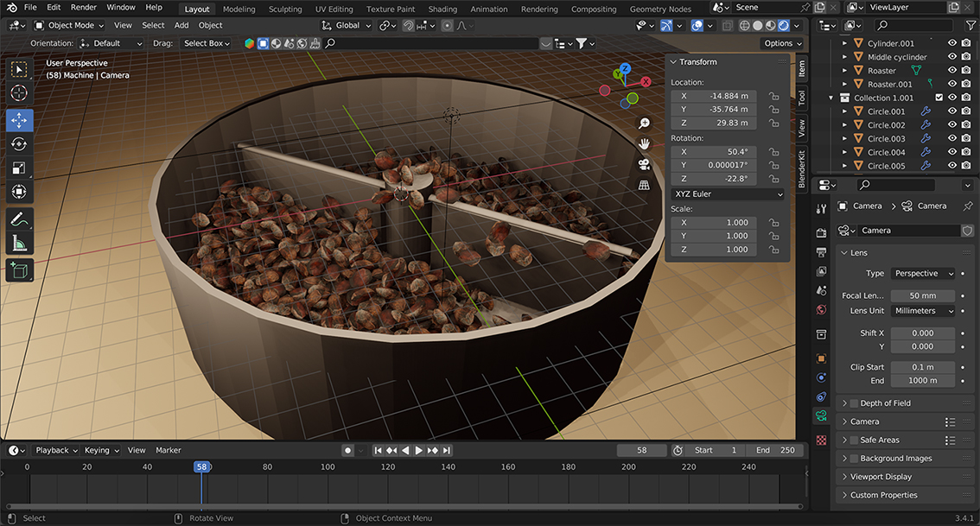Open the XYZ Euler rotation mode dropdown
The height and width of the screenshot is (526, 980).
728,194
